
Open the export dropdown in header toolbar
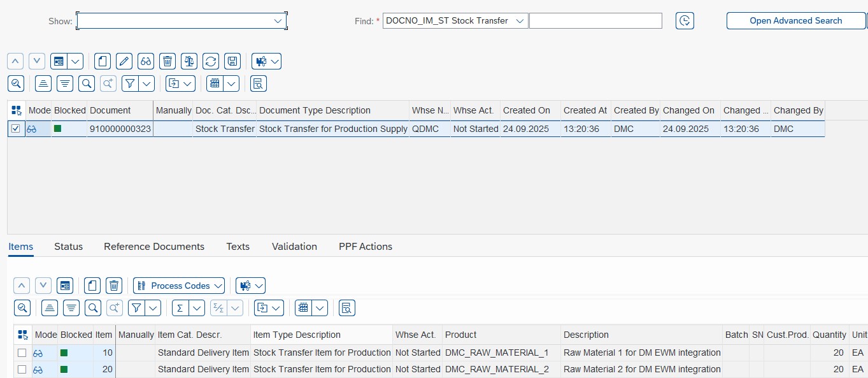click(x=180, y=84)
